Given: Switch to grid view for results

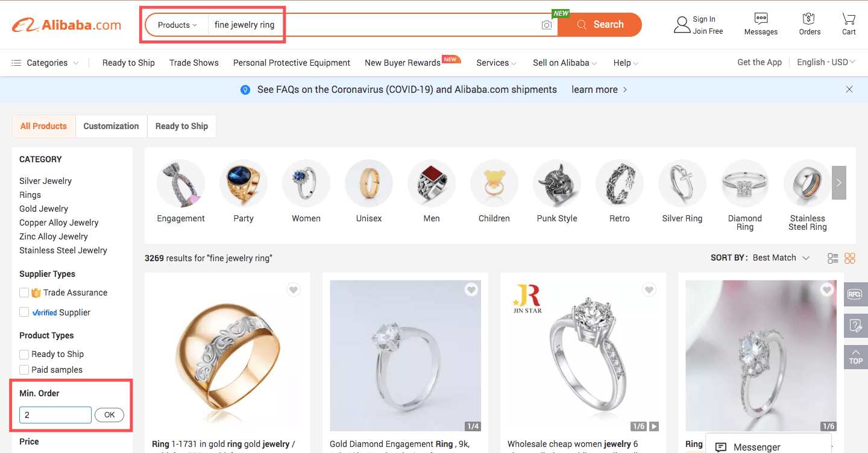Looking at the screenshot, I should coord(849,258).
